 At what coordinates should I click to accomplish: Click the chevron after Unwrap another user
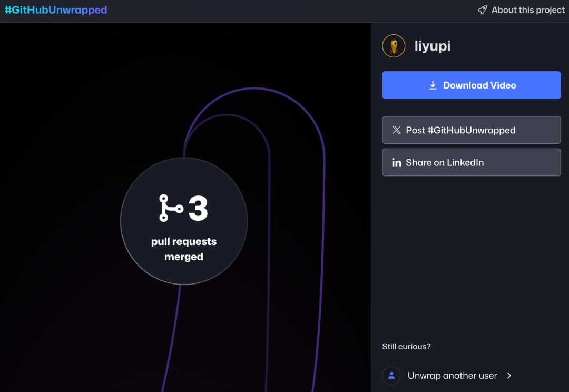coord(509,375)
